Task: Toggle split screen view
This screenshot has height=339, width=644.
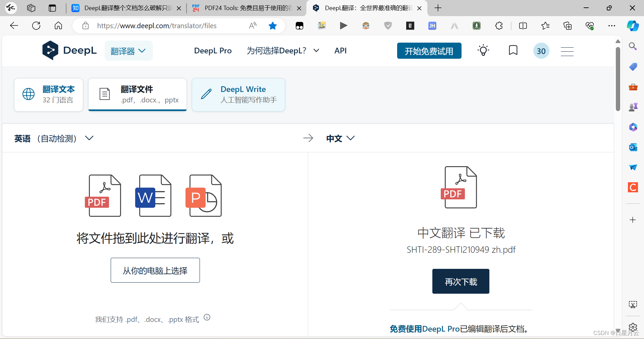Action: click(x=523, y=26)
